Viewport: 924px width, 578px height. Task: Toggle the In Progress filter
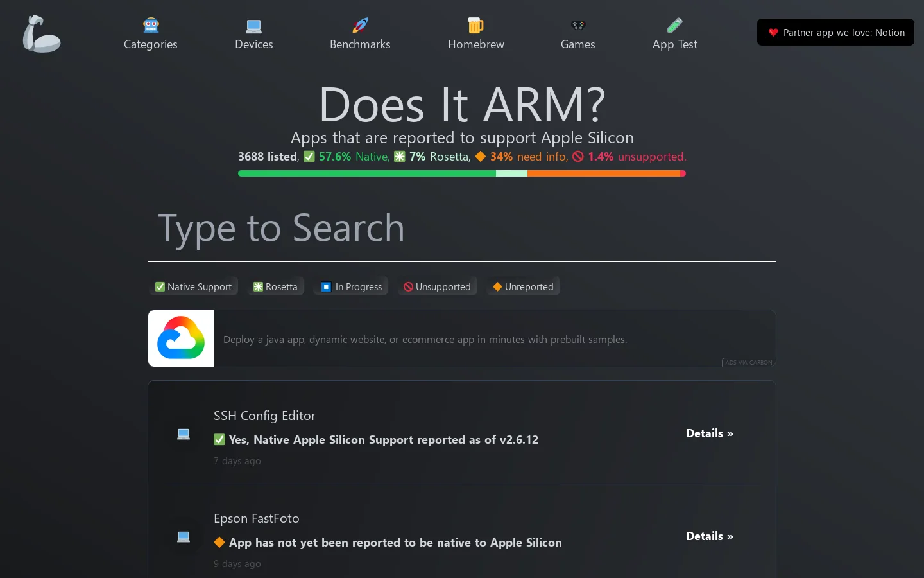351,286
